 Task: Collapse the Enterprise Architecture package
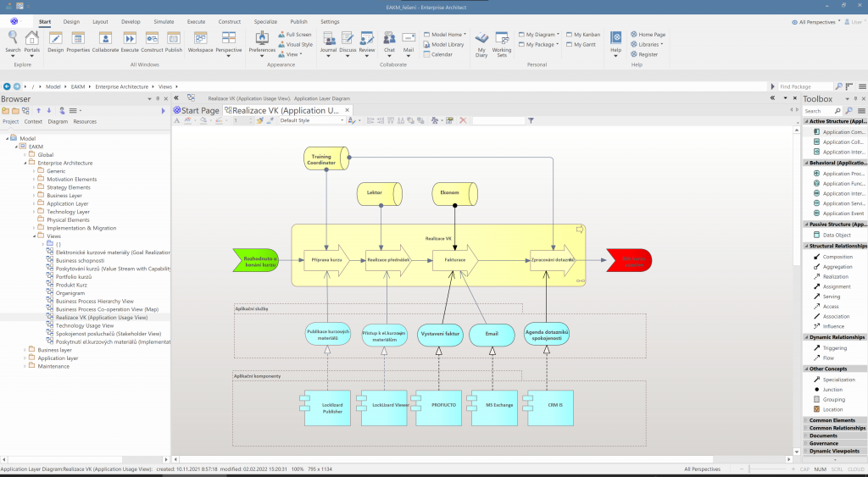click(x=25, y=164)
